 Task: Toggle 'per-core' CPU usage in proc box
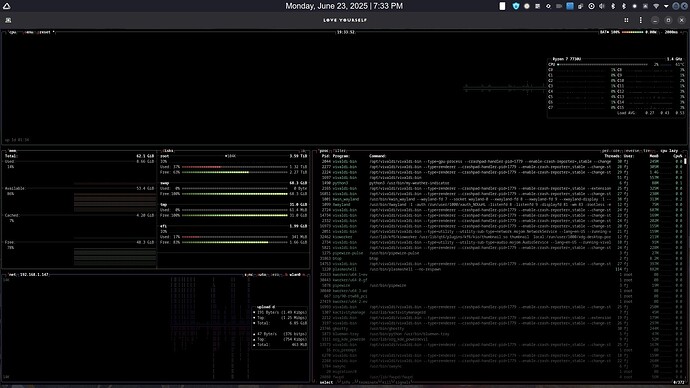pos(611,151)
